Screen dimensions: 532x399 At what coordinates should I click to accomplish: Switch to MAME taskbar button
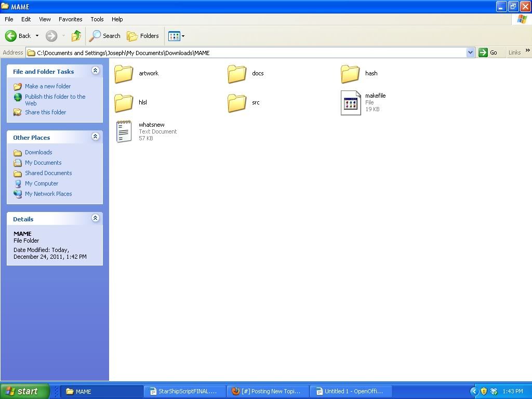coord(101,392)
